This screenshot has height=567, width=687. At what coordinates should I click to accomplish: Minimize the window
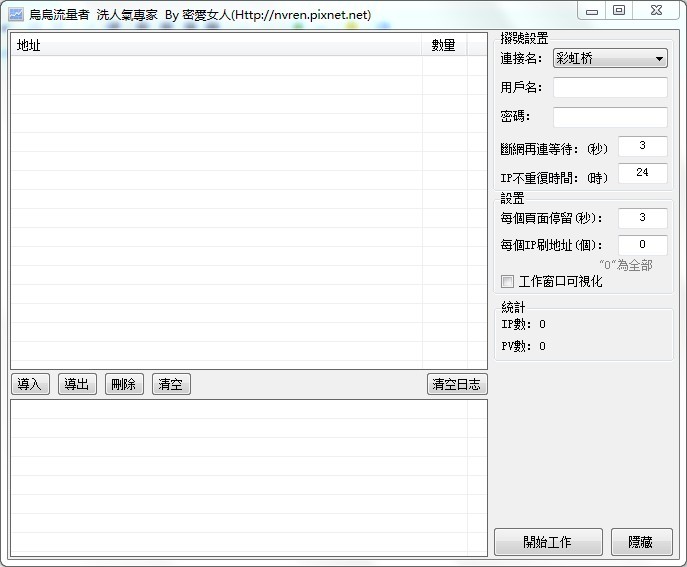[x=592, y=11]
